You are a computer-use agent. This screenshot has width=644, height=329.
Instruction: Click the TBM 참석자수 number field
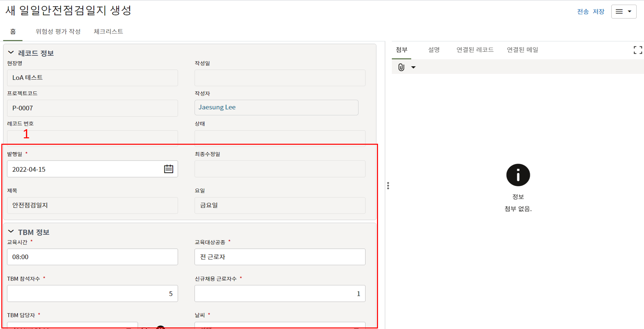[92, 294]
